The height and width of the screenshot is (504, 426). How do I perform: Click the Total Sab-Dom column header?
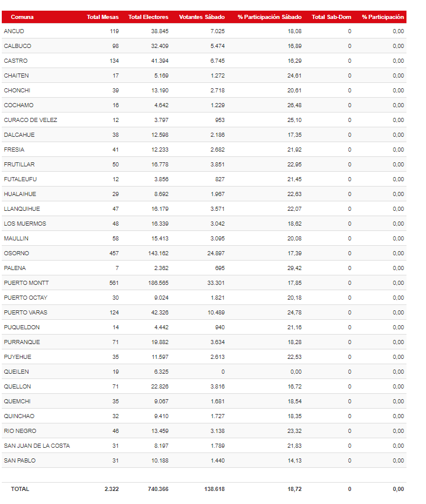(331, 17)
